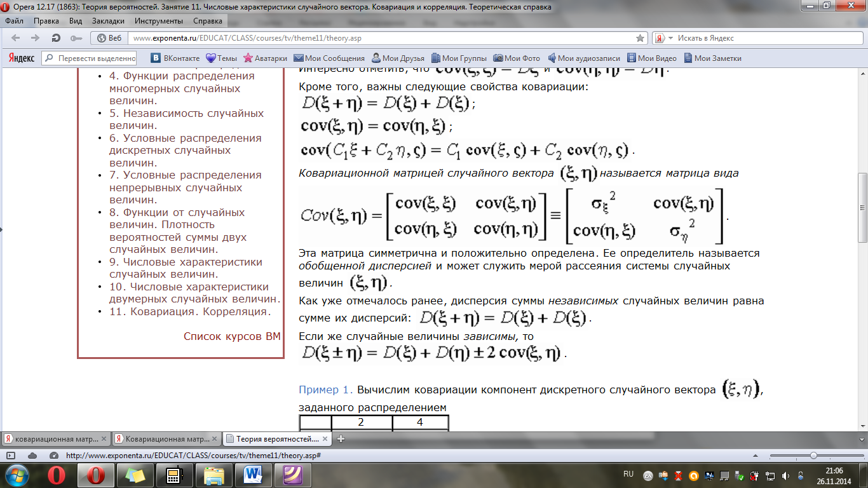Image resolution: width=868 pixels, height=488 pixels.
Task: Click the Искать в Яндекс search field
Action: coord(765,38)
